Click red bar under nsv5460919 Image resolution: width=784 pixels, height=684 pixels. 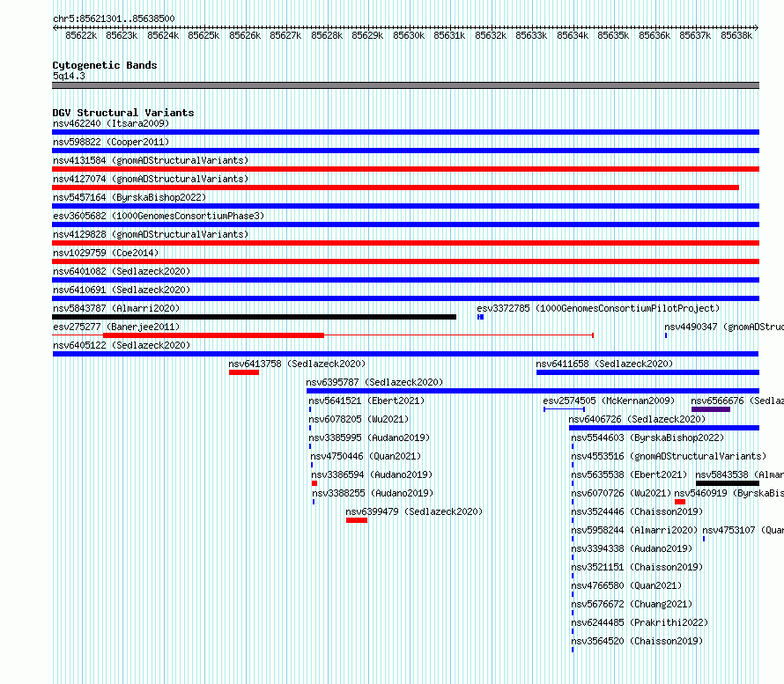tap(680, 502)
